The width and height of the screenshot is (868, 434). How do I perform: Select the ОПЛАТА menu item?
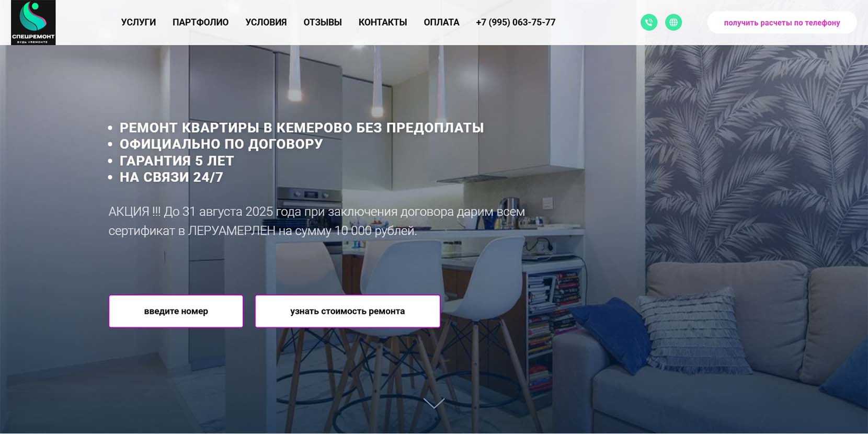[x=441, y=22]
